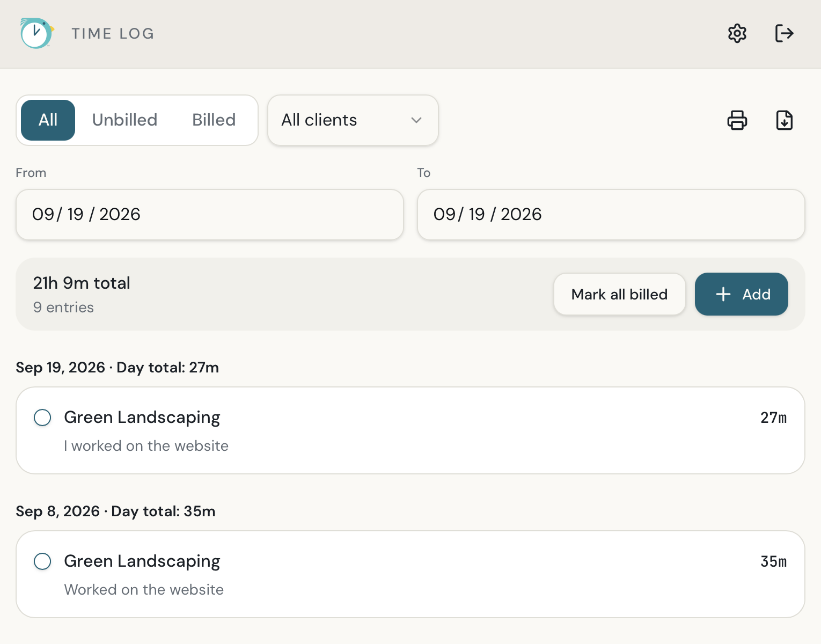Click the 35m duration value
The height and width of the screenshot is (644, 821).
click(x=774, y=561)
